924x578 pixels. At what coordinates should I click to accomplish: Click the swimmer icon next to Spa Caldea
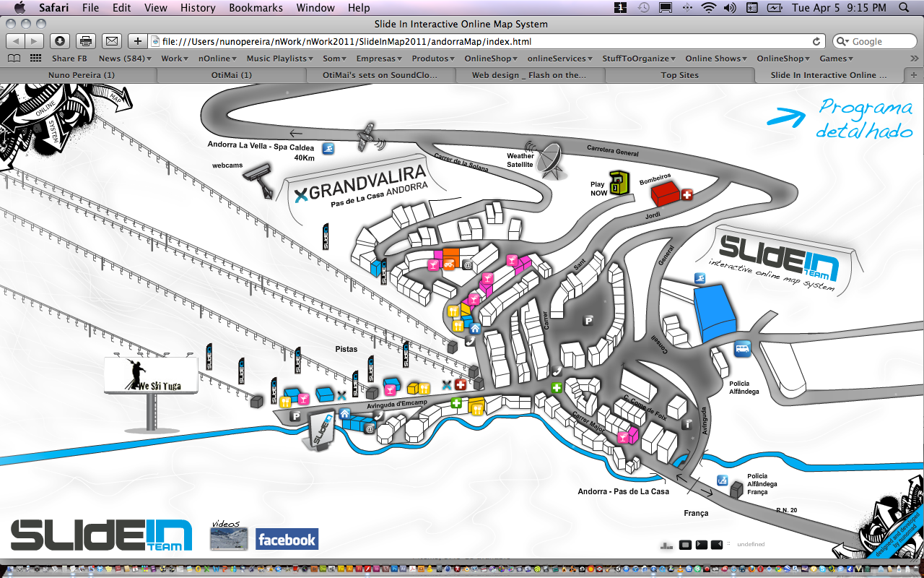328,148
